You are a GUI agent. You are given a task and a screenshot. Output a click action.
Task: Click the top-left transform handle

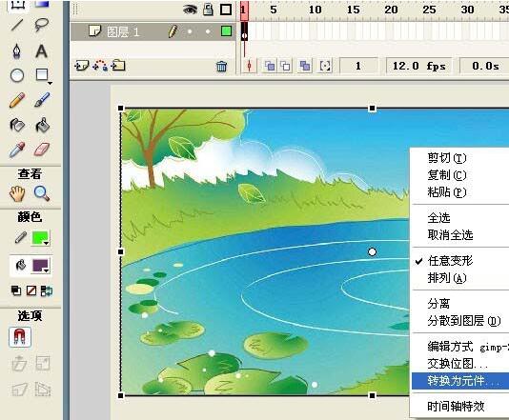click(120, 108)
